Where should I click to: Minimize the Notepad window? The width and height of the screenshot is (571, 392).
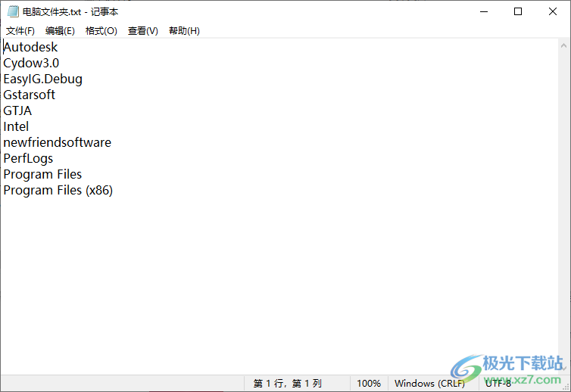[x=484, y=11]
